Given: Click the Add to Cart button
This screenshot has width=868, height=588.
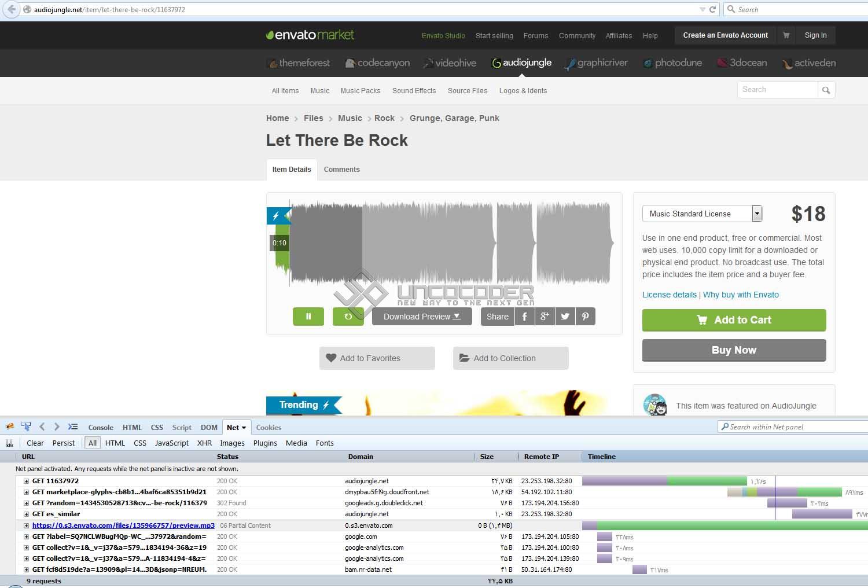Looking at the screenshot, I should (734, 320).
